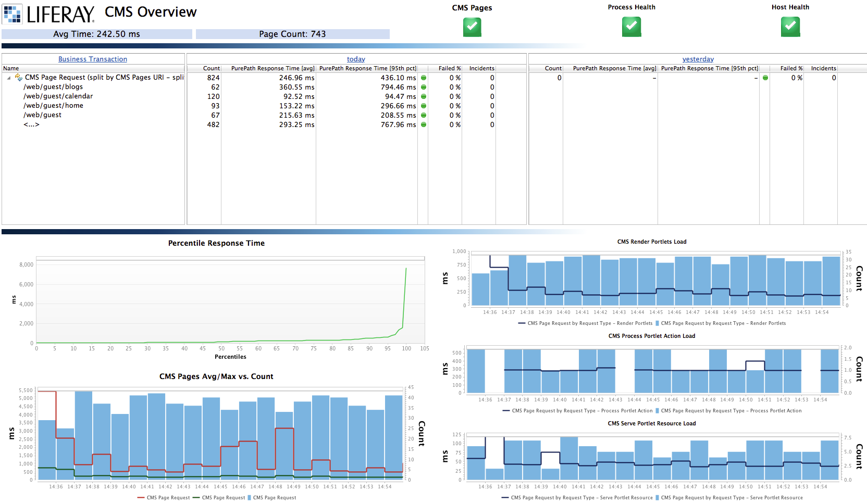The width and height of the screenshot is (867, 504).
Task: Click the Liferay logo icon
Action: click(13, 14)
